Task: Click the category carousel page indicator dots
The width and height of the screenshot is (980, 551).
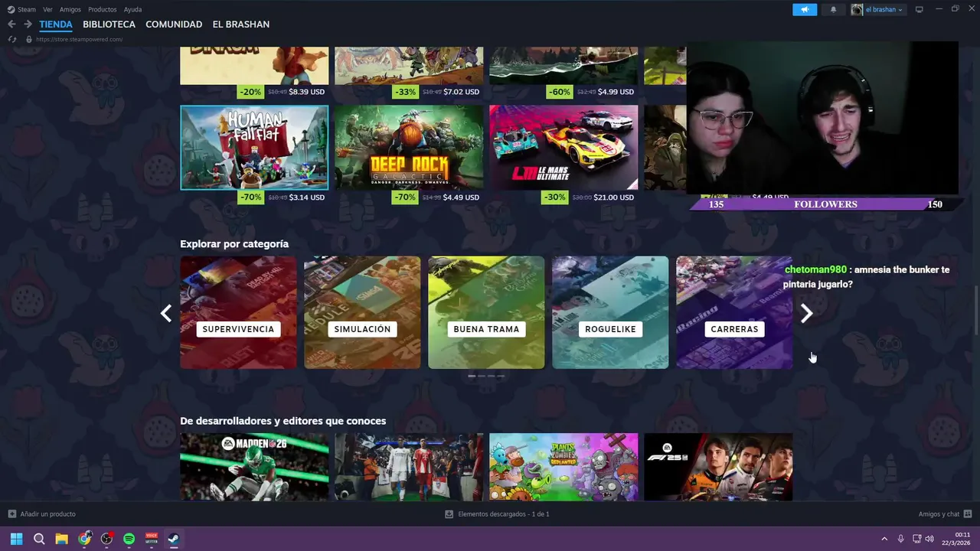Action: pyautogui.click(x=486, y=376)
